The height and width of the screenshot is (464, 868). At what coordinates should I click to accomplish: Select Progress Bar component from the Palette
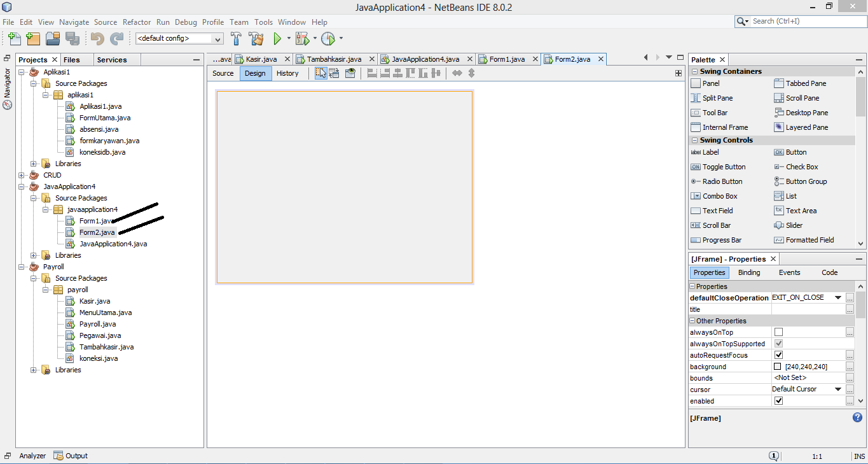coord(716,240)
